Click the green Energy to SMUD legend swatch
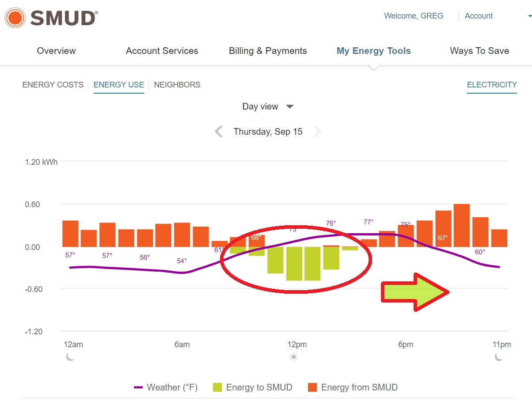The height and width of the screenshot is (405, 532). coord(217,387)
